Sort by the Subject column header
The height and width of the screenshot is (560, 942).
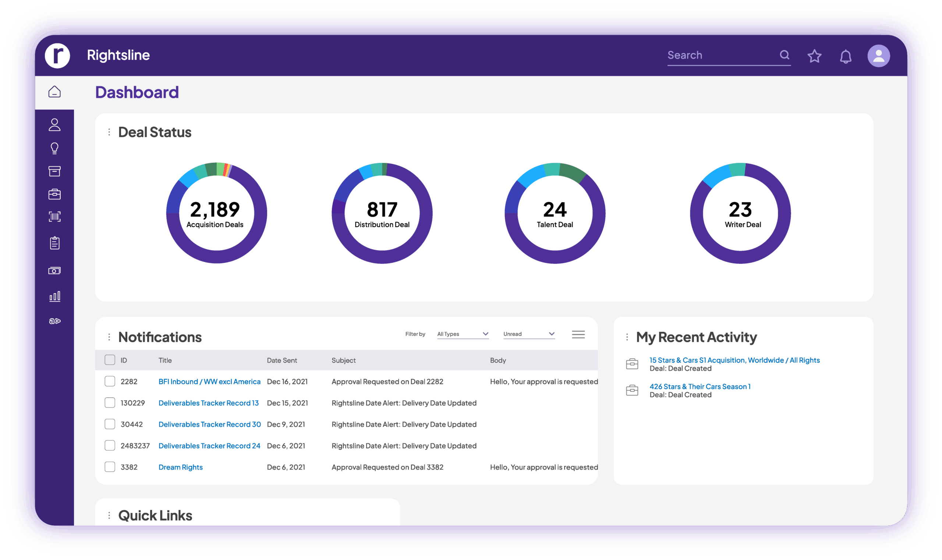(x=343, y=360)
